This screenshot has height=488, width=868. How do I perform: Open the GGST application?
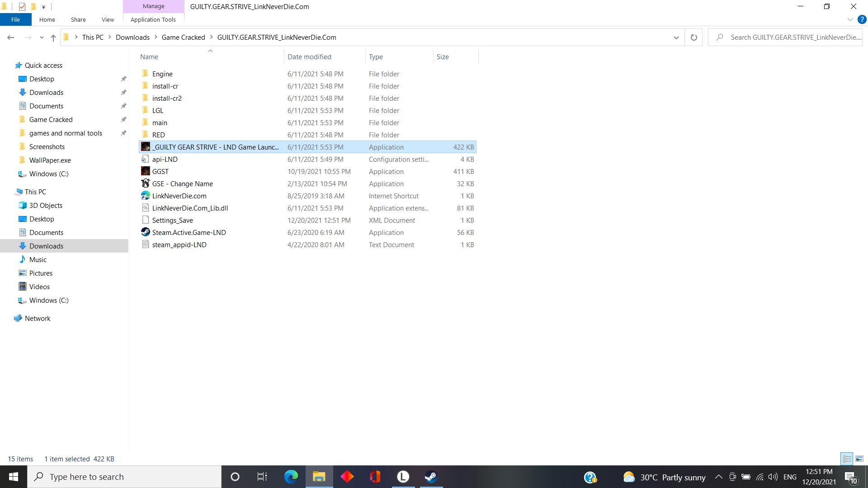[x=160, y=171]
